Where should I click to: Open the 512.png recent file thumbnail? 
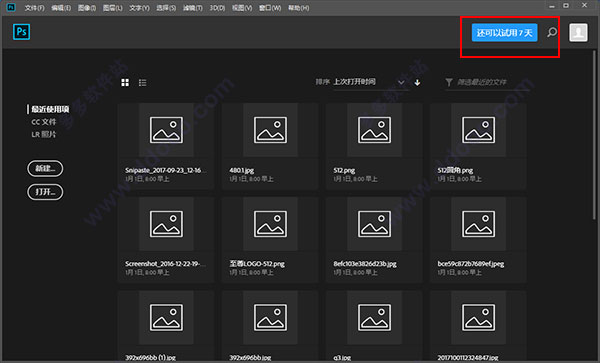(374, 130)
